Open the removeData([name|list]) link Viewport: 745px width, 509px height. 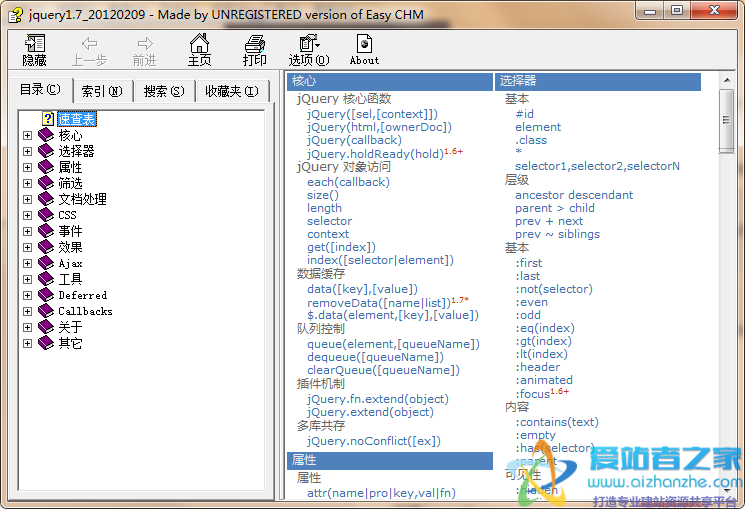click(x=379, y=303)
